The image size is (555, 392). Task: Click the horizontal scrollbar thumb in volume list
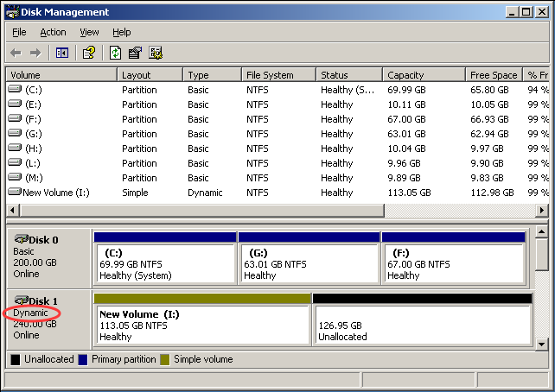201,211
